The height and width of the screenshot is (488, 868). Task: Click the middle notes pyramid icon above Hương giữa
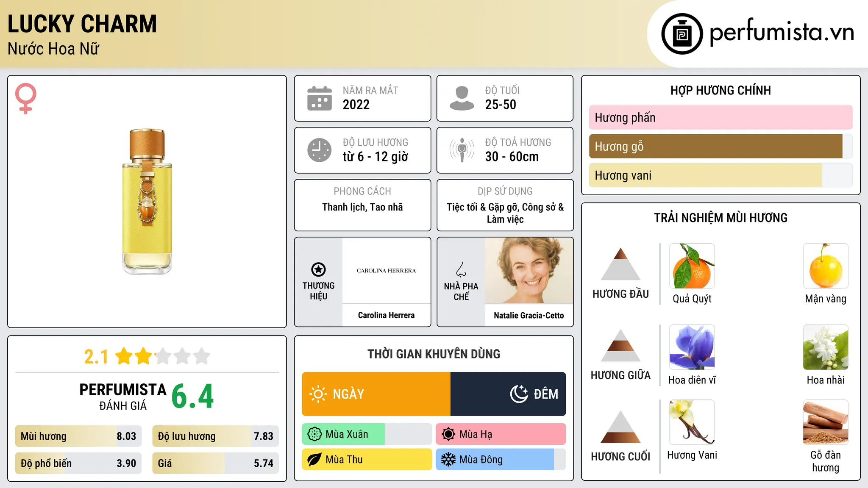[621, 345]
